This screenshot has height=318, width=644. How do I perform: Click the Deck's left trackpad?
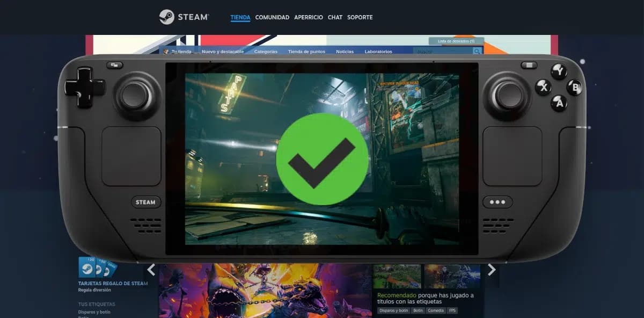point(131,156)
